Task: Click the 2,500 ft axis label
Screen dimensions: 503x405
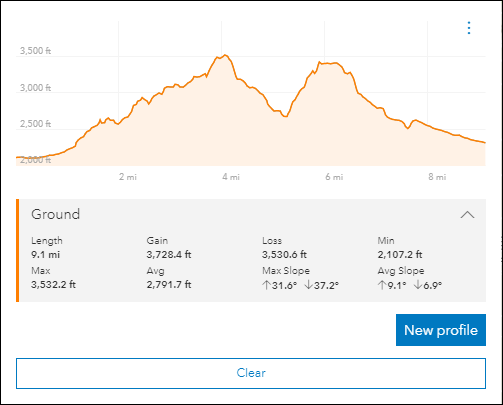Action: 35,124
